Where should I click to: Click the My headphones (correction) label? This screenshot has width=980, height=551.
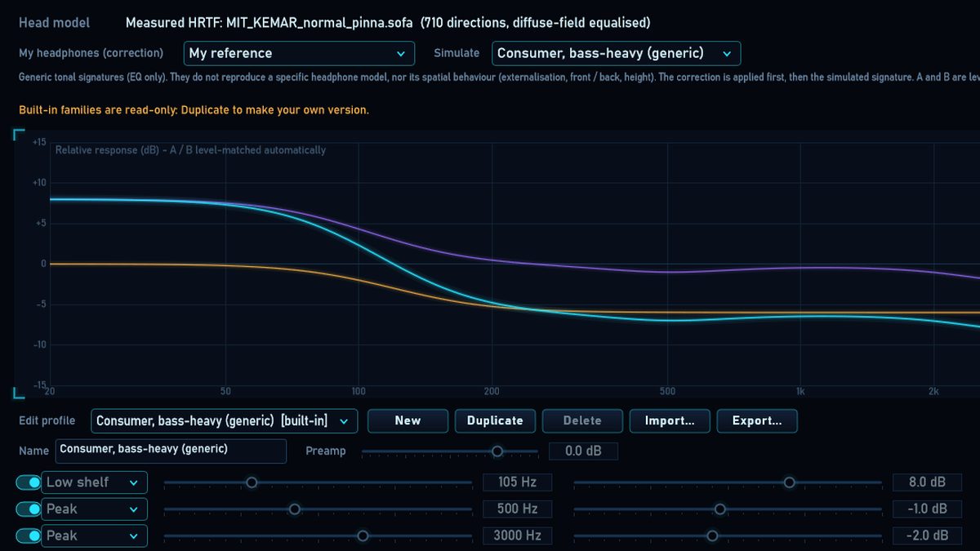click(x=91, y=53)
